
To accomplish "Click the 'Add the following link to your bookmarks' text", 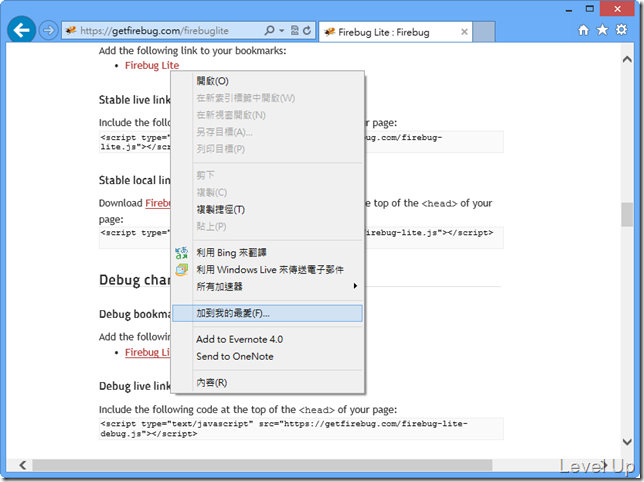I will [193, 51].
